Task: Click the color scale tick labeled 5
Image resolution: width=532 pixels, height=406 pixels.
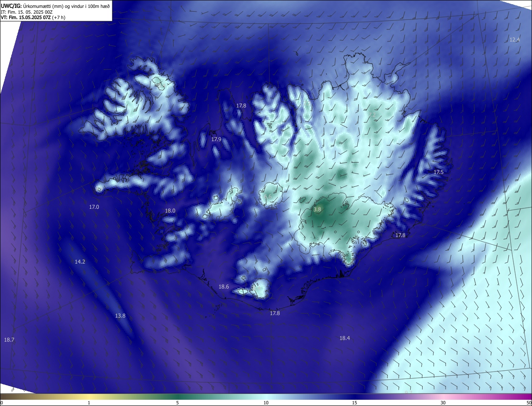Action: click(x=177, y=403)
